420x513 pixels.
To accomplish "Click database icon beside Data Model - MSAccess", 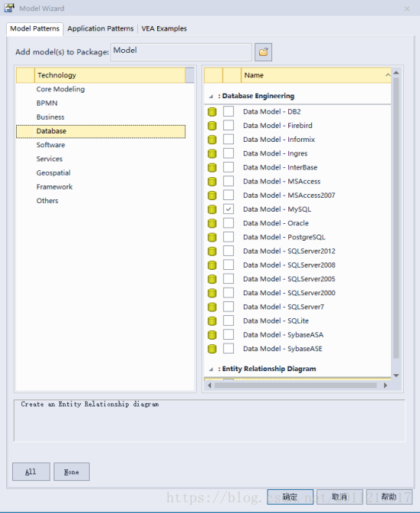I will tap(212, 182).
